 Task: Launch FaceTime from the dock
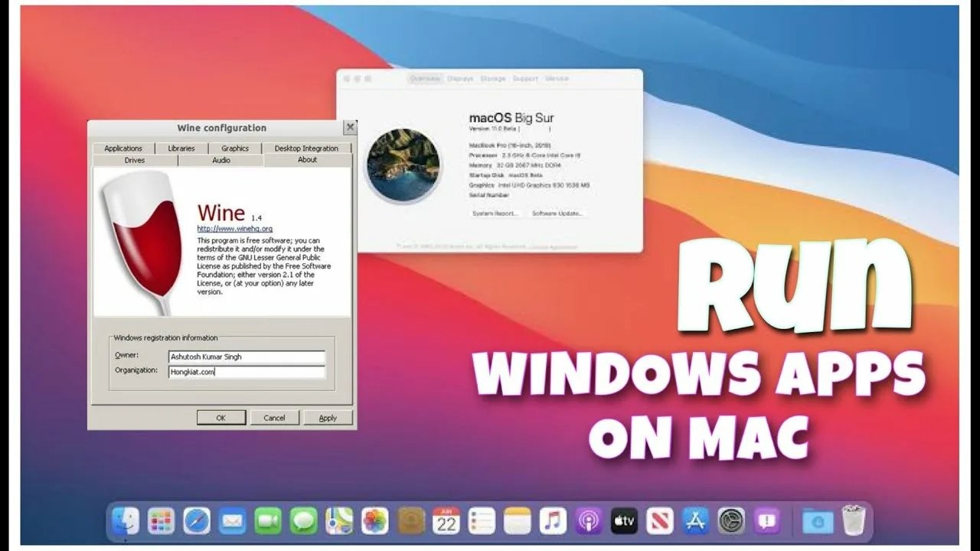[x=268, y=521]
